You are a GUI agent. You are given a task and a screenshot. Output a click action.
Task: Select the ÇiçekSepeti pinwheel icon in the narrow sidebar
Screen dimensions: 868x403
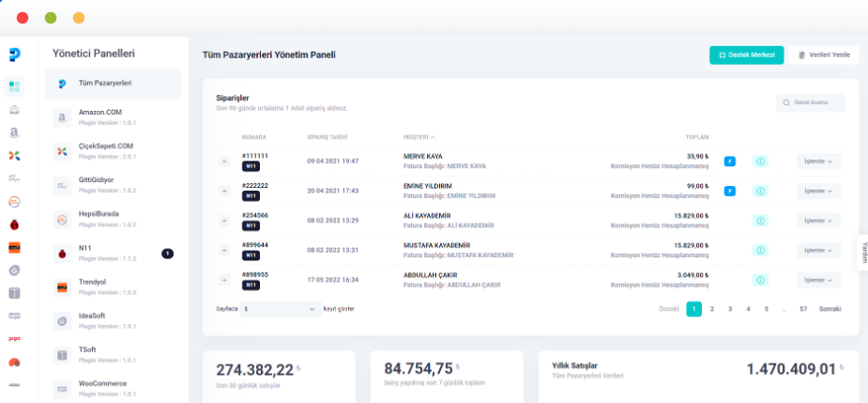click(14, 156)
